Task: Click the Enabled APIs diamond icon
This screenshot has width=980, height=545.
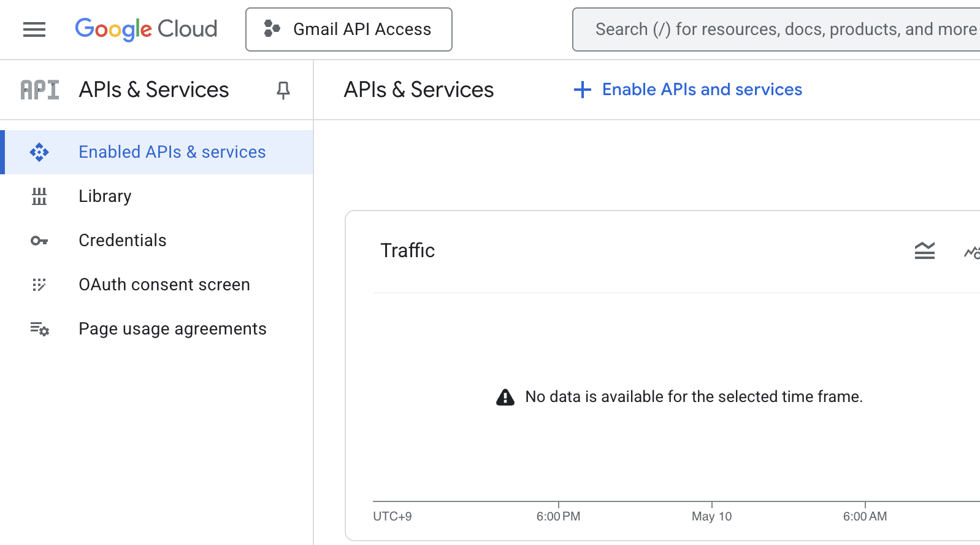Action: tap(39, 152)
